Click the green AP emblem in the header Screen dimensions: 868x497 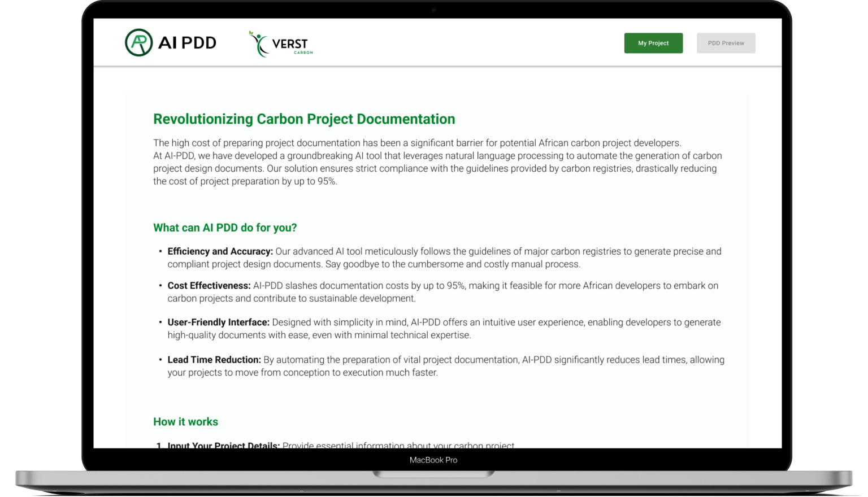pos(139,42)
